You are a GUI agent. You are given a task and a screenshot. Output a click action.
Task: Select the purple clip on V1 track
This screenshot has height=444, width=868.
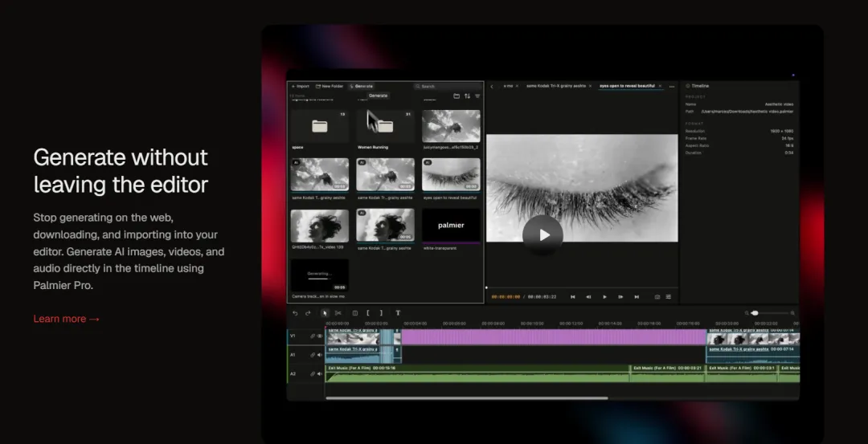pos(554,337)
